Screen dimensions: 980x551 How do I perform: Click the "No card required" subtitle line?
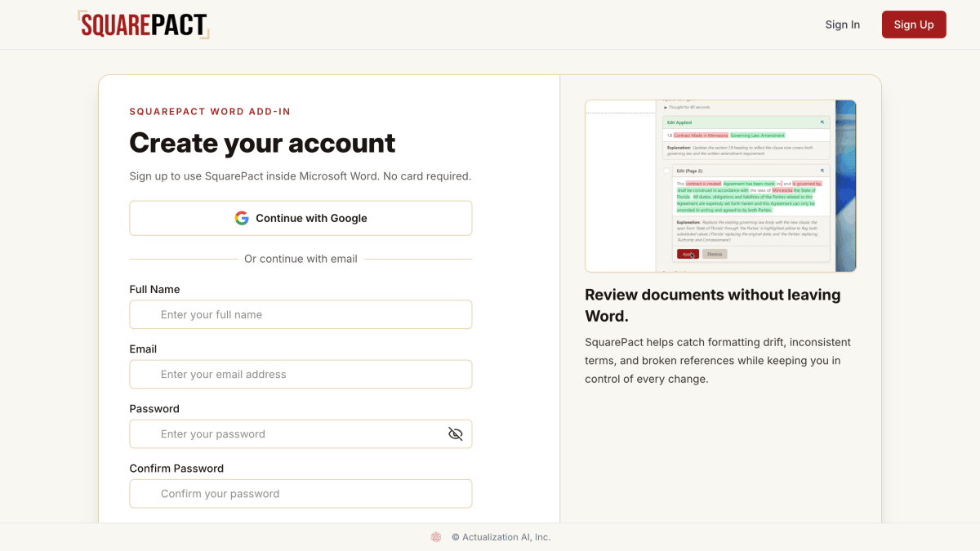(x=300, y=176)
